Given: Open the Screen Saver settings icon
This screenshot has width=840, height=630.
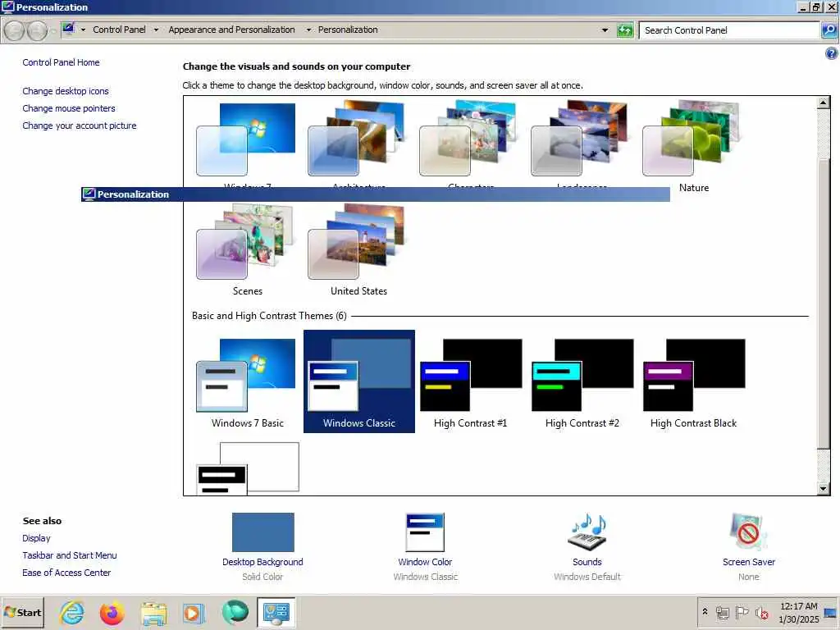Looking at the screenshot, I should [x=749, y=532].
